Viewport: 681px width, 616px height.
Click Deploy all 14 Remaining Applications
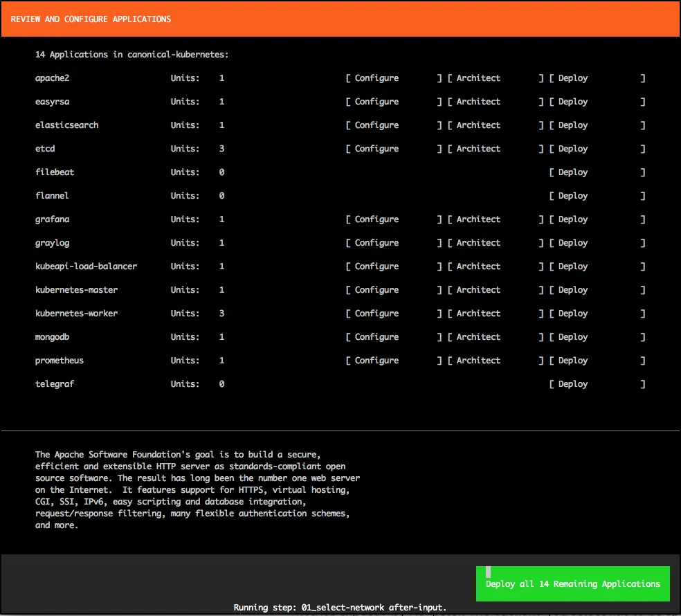[x=573, y=583]
